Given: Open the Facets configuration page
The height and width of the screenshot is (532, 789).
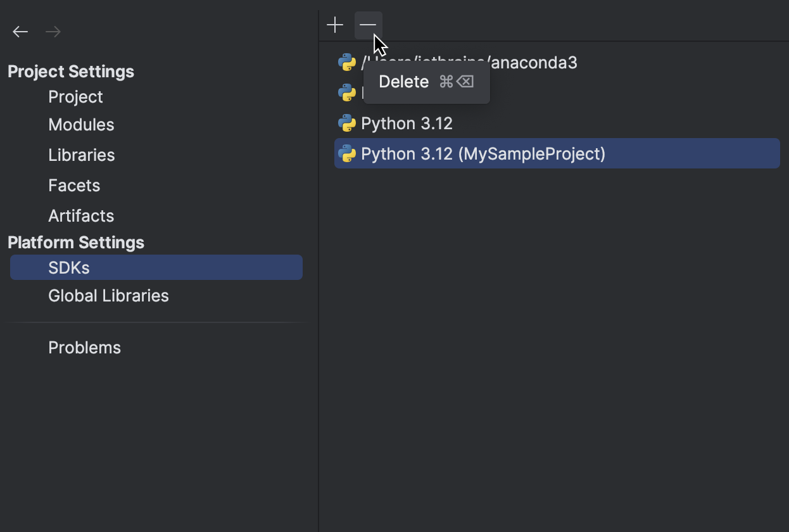Looking at the screenshot, I should pos(74,185).
